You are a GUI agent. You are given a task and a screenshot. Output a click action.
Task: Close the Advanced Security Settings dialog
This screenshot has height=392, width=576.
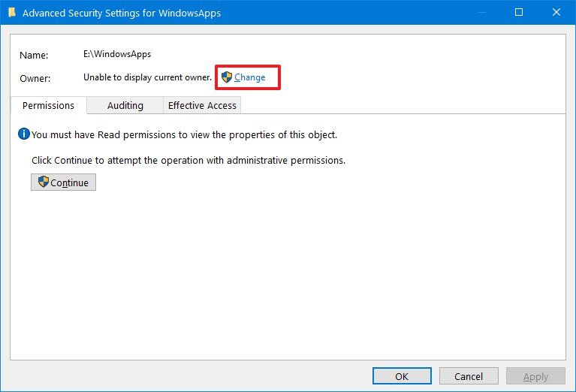click(x=556, y=13)
